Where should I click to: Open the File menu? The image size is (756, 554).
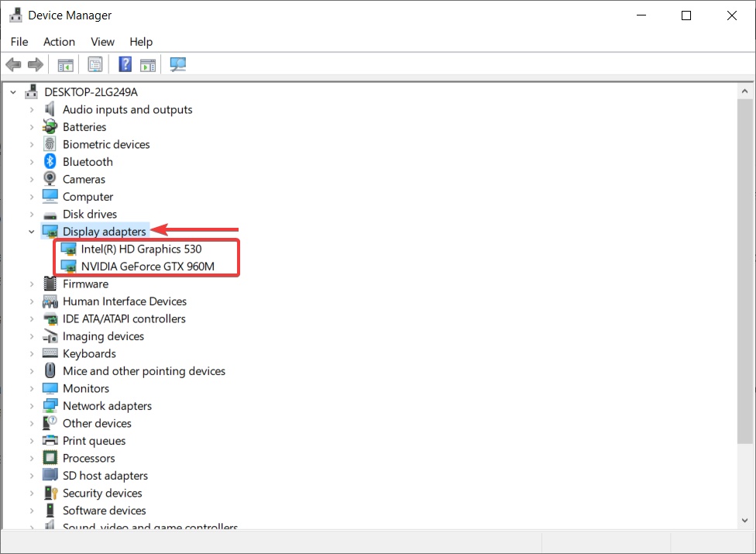(x=19, y=42)
